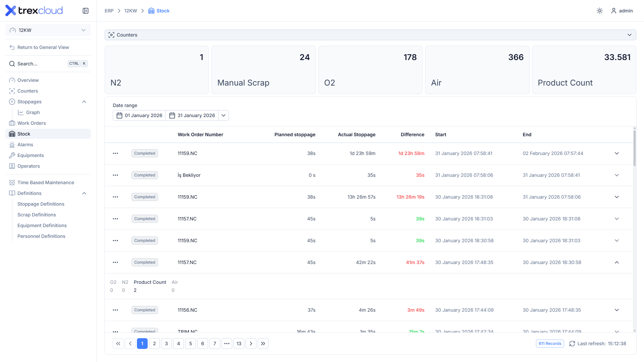644x362 pixels.
Task: Open the date range preset dropdown arrow
Action: click(224, 115)
